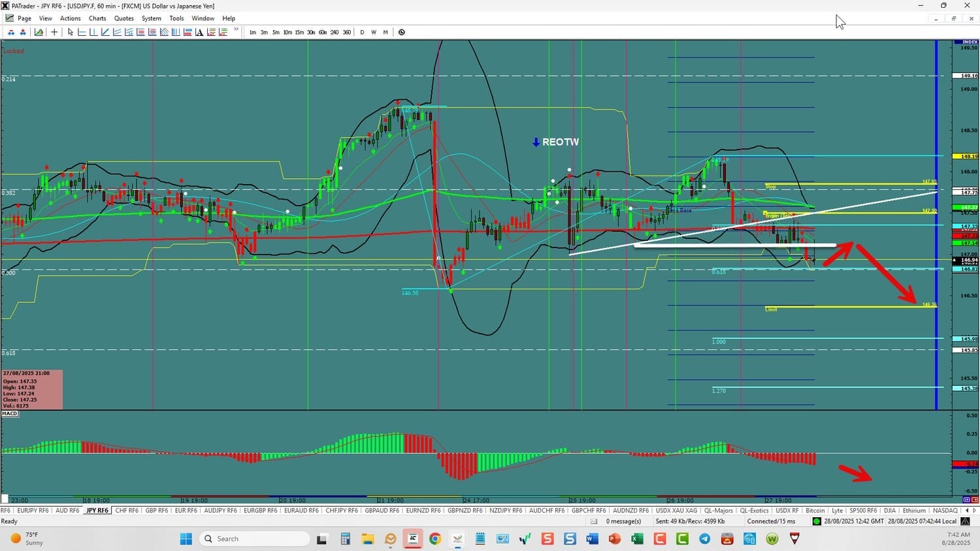Switch to the DJIA tab
This screenshot has width=980, height=551.
[890, 511]
